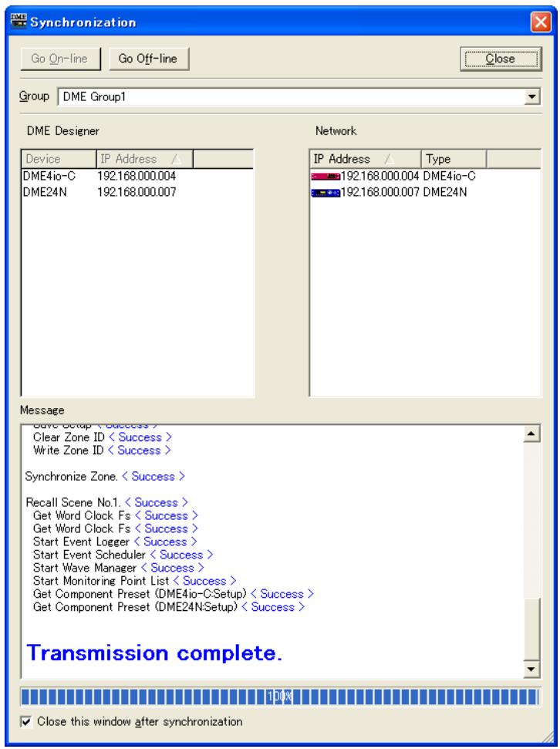This screenshot has width=560, height=749.
Task: Click 192.168.000.007 in DME Designer list
Action: pos(137,193)
